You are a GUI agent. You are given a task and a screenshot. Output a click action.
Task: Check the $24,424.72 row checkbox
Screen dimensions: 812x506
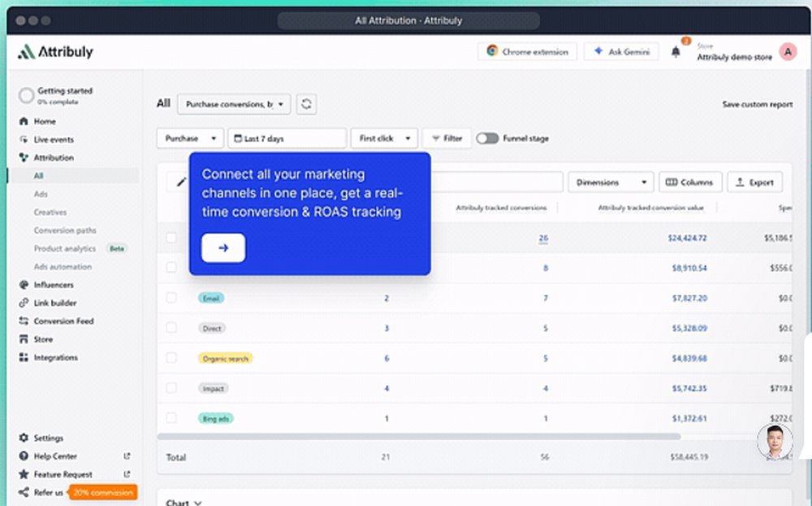(171, 238)
